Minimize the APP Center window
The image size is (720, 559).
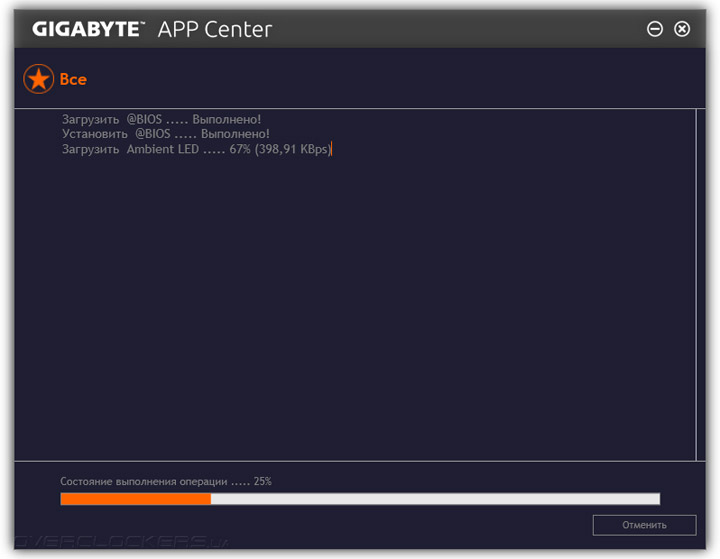tap(655, 29)
